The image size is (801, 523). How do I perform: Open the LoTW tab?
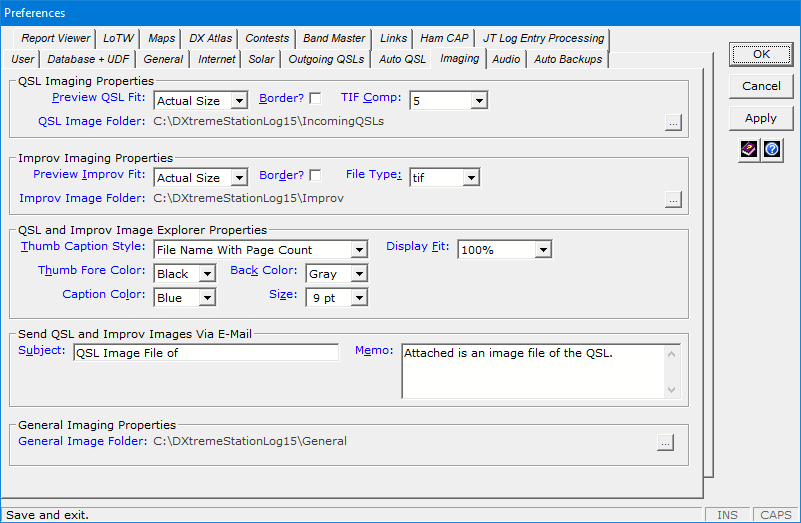pyautogui.click(x=119, y=38)
